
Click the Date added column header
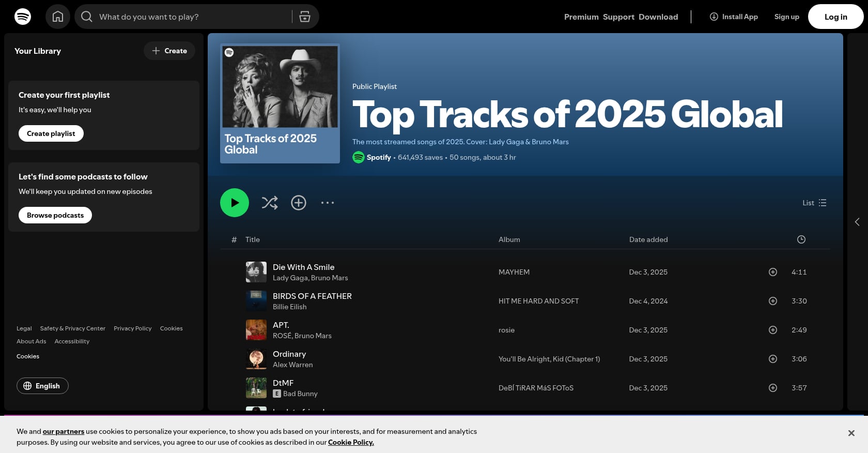coord(648,239)
